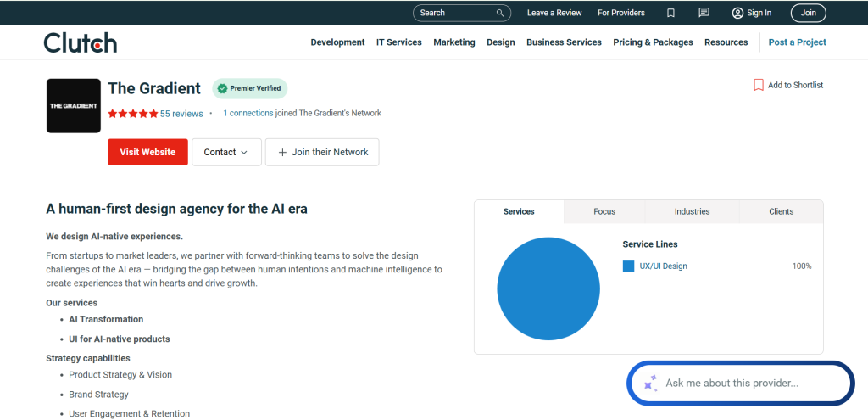The image size is (868, 420).
Task: Open the messages chat icon
Action: pyautogui.click(x=704, y=13)
